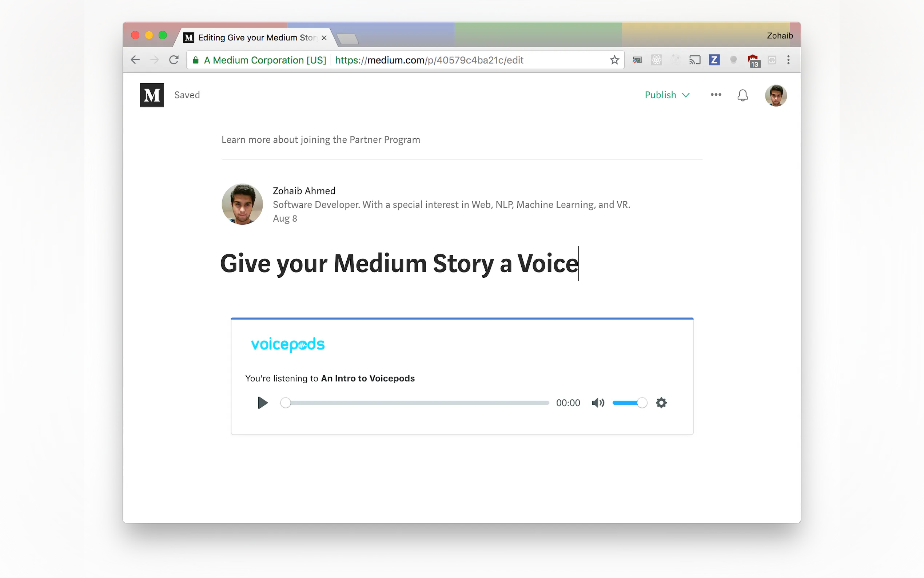This screenshot has height=578, width=924.
Task: Open the three-dot more options menu
Action: coord(716,94)
